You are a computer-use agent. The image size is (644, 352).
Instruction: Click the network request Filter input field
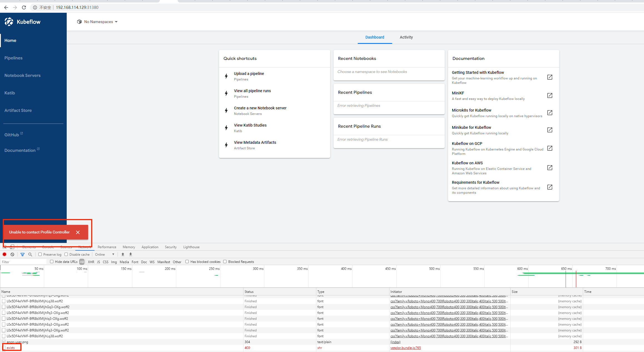(23, 262)
